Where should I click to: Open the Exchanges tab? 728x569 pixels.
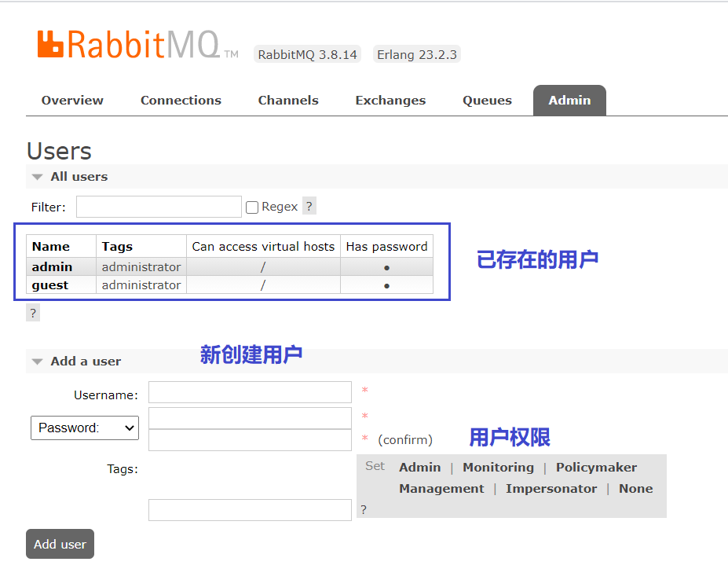pos(390,101)
